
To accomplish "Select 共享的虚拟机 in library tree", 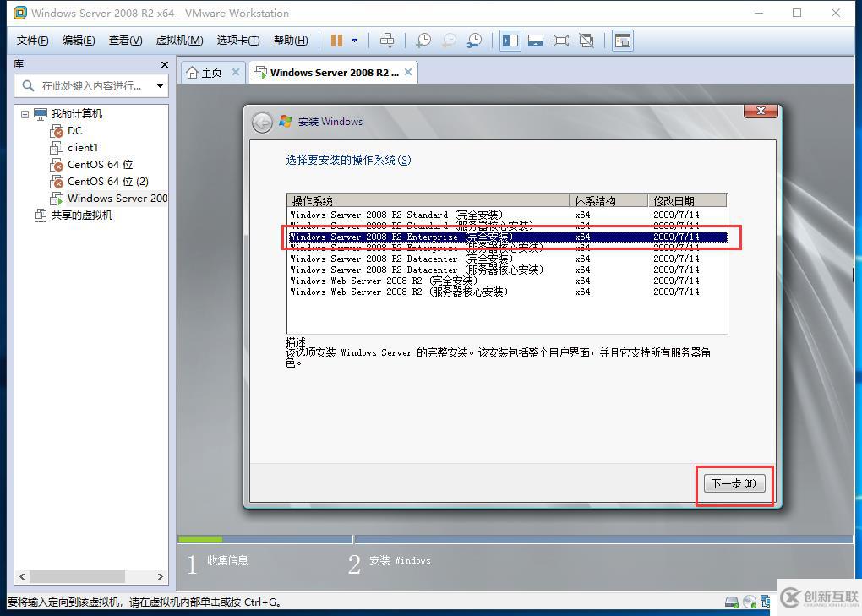I will (81, 215).
